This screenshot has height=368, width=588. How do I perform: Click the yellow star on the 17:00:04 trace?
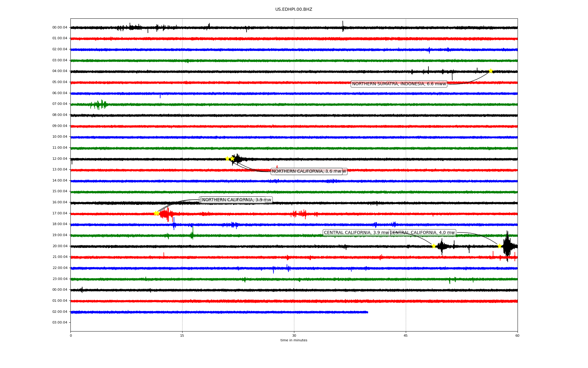click(156, 213)
